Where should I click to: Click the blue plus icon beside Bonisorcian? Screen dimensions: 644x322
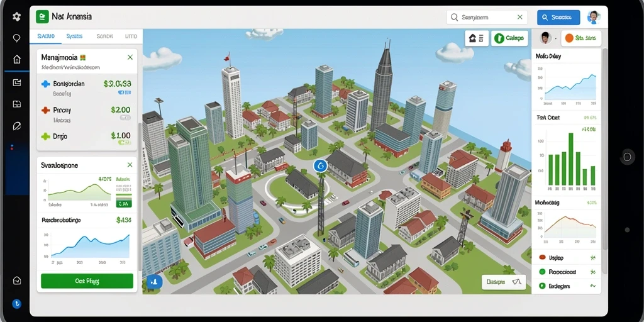coord(45,84)
